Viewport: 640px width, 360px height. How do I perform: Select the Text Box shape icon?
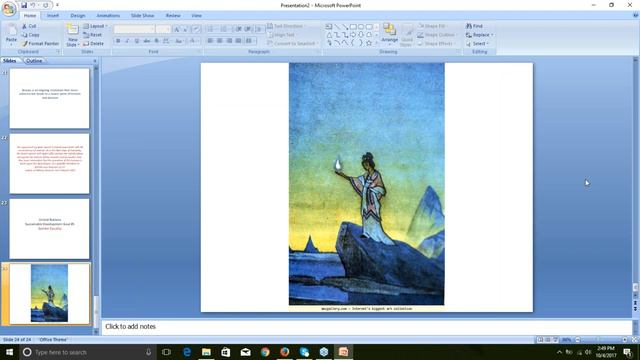pyautogui.click(x=329, y=27)
